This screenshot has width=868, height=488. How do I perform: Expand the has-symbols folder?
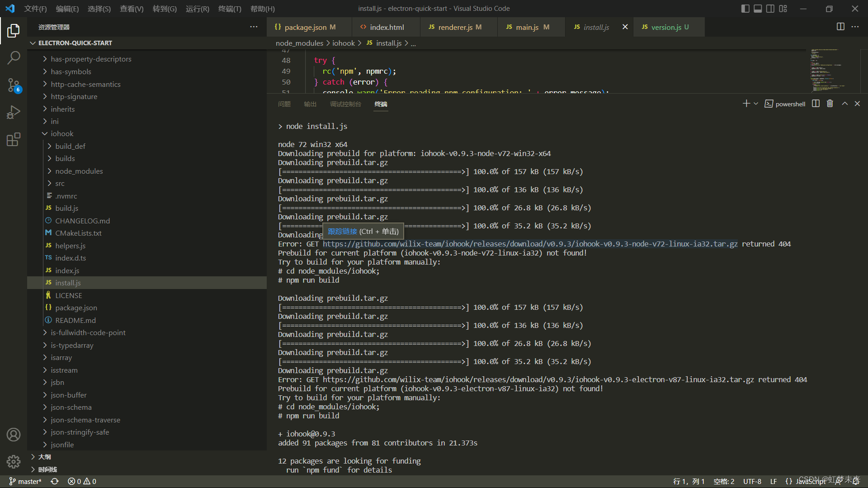(x=147, y=71)
